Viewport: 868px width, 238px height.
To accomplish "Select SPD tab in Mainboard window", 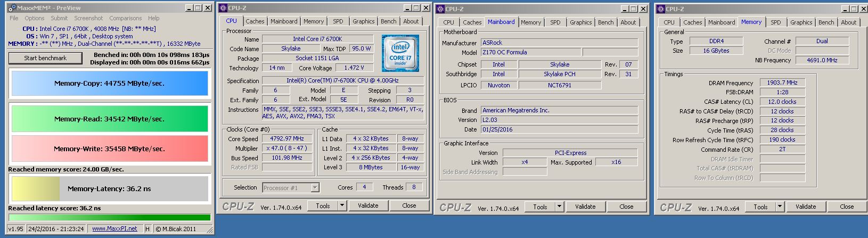I will (x=555, y=22).
